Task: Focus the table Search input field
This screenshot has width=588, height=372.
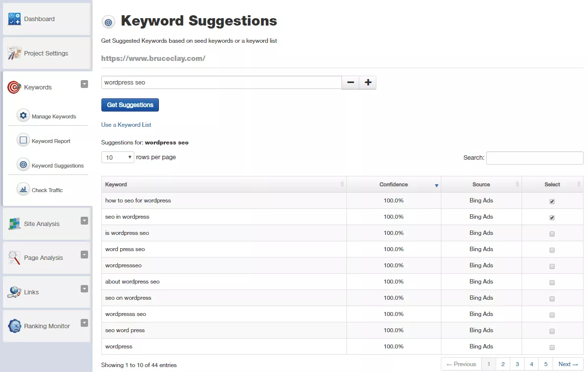Action: pos(534,158)
